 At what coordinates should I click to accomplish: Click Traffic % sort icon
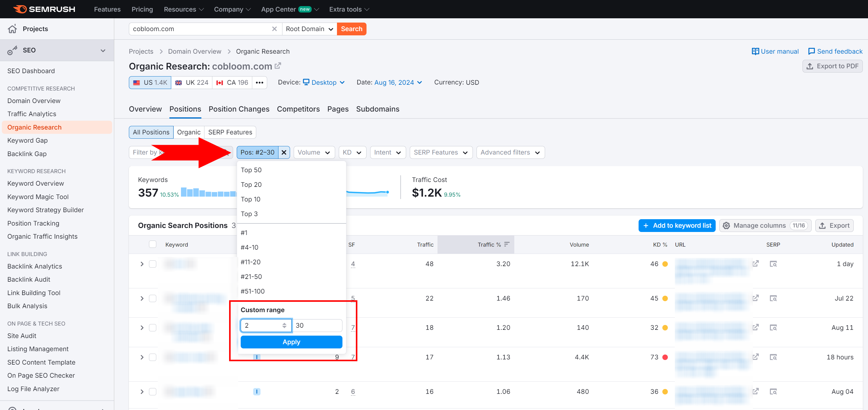tap(507, 244)
